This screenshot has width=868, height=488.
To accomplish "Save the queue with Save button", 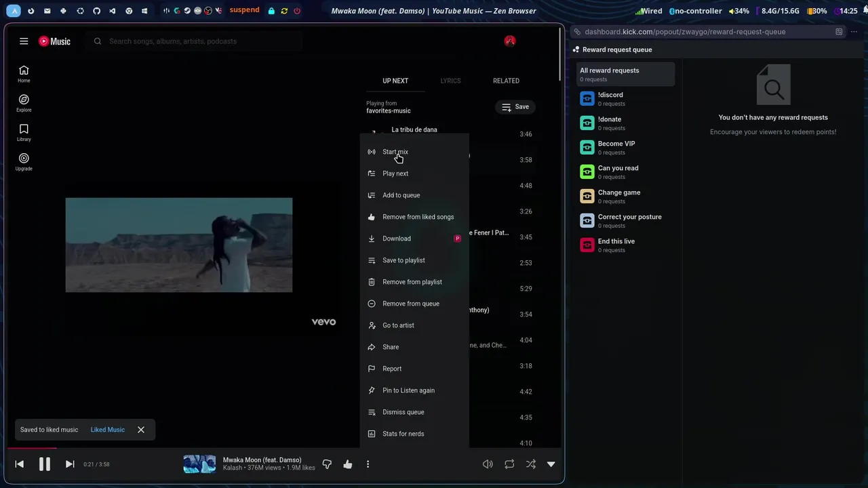I will tap(515, 106).
